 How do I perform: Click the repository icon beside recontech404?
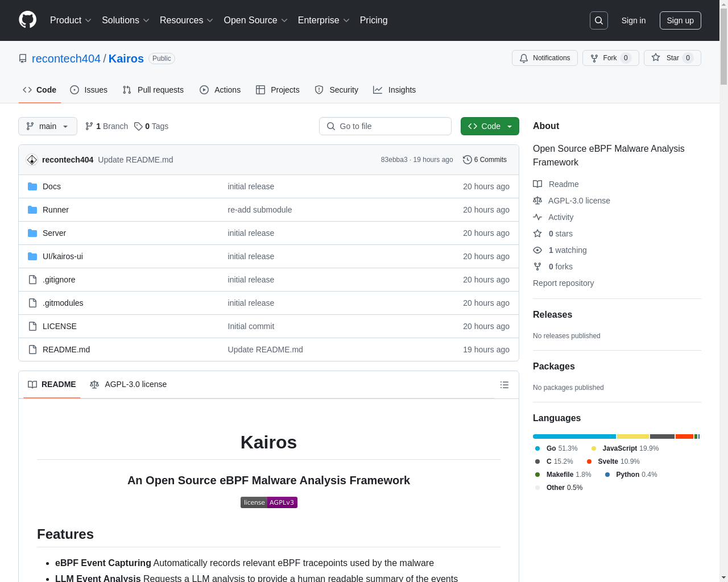(23, 59)
